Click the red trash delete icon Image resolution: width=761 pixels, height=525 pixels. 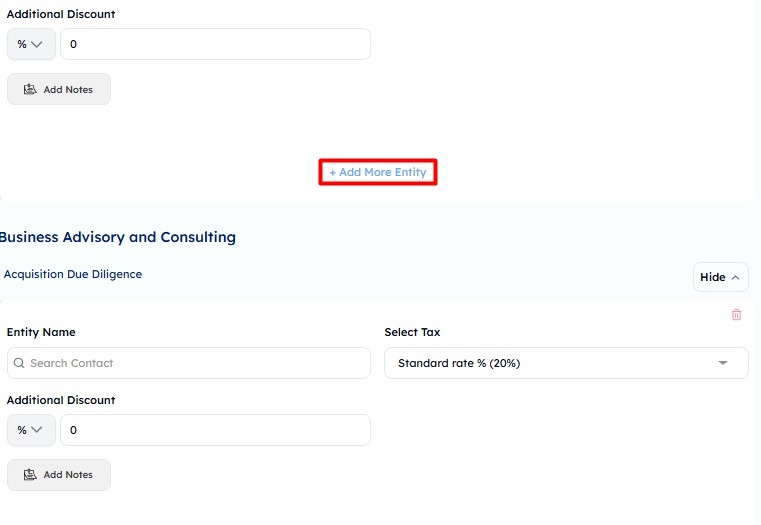click(x=736, y=314)
